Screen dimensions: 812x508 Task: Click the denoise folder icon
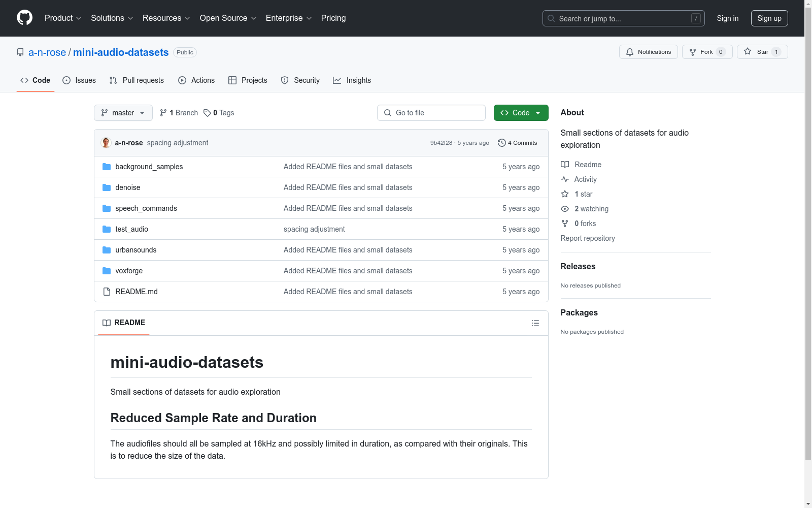[107, 187]
